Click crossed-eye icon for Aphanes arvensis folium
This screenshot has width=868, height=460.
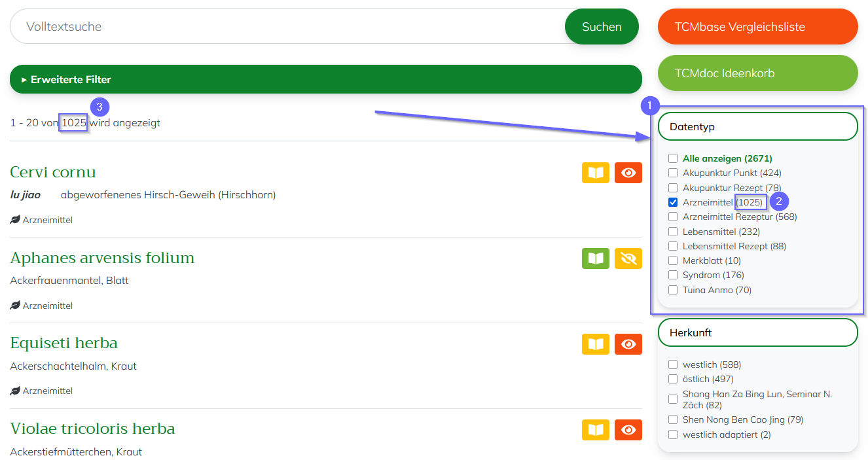[x=628, y=258]
